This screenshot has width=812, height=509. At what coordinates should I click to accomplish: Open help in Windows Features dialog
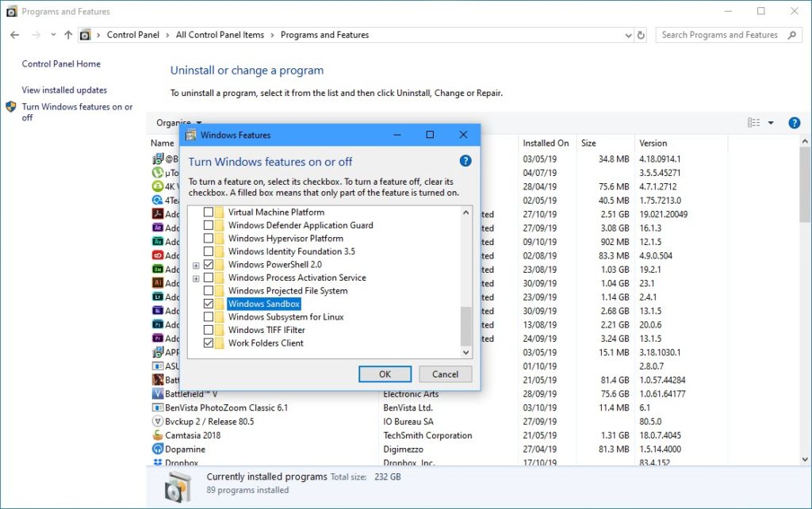465,161
